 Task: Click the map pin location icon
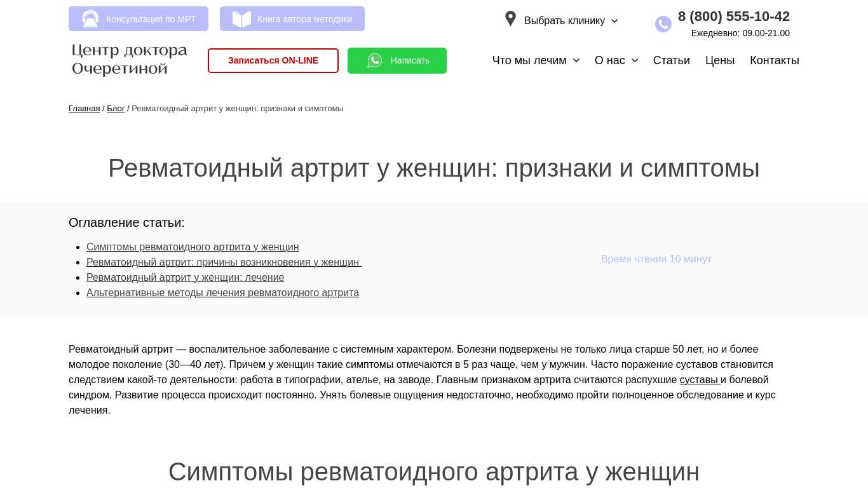pyautogui.click(x=510, y=19)
